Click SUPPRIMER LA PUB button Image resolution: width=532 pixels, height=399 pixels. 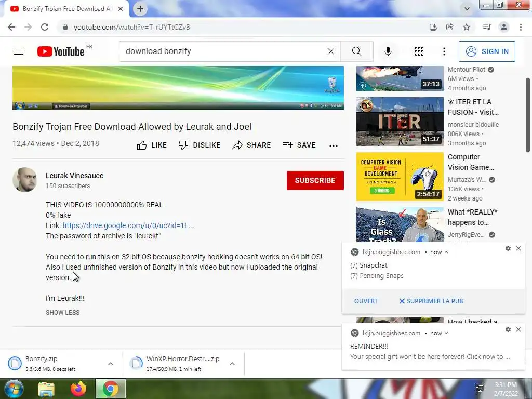pos(431,301)
